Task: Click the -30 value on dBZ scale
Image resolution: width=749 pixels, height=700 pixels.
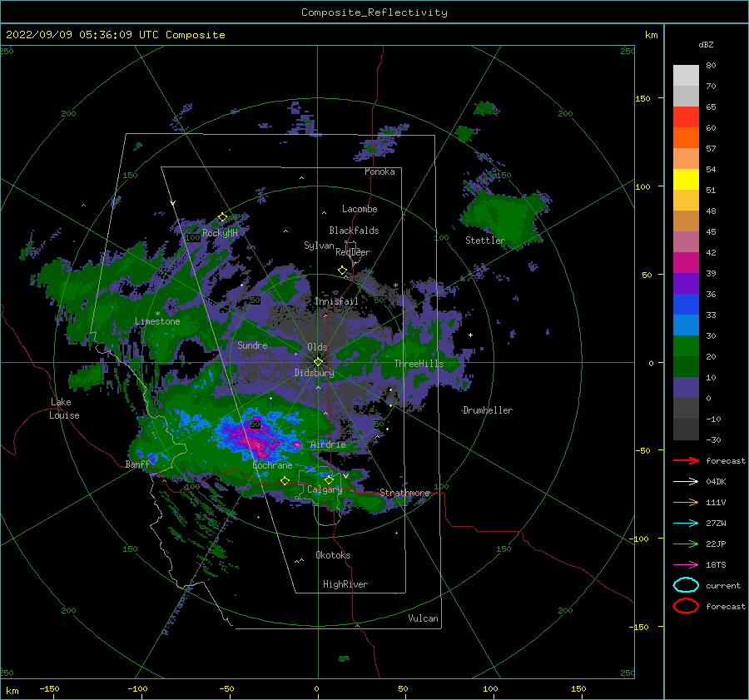Action: tap(714, 439)
